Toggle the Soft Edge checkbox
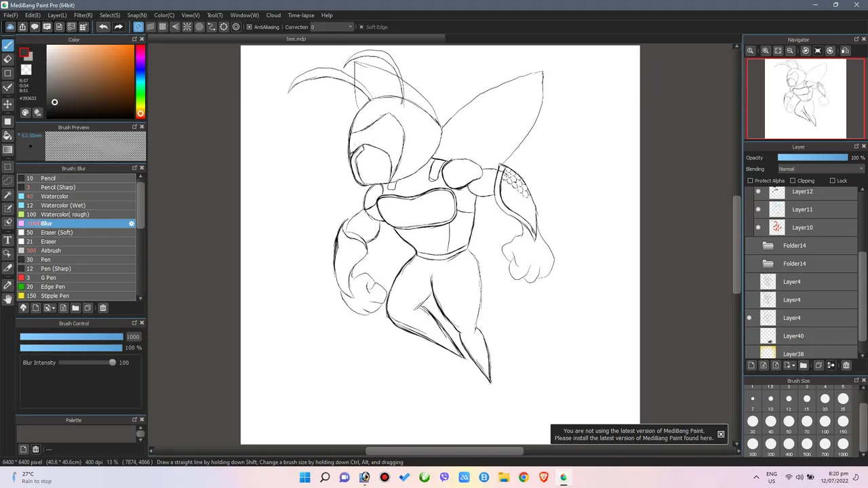868x488 pixels. point(361,27)
